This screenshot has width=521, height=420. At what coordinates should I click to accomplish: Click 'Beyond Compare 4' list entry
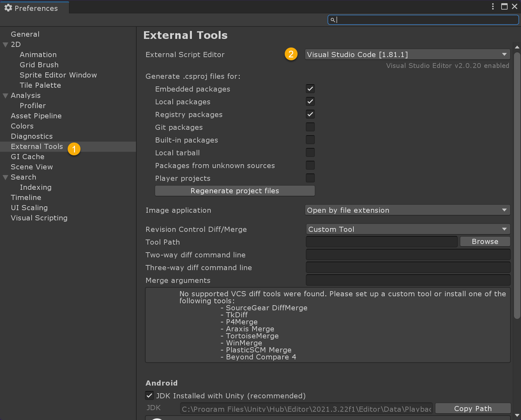(x=261, y=357)
